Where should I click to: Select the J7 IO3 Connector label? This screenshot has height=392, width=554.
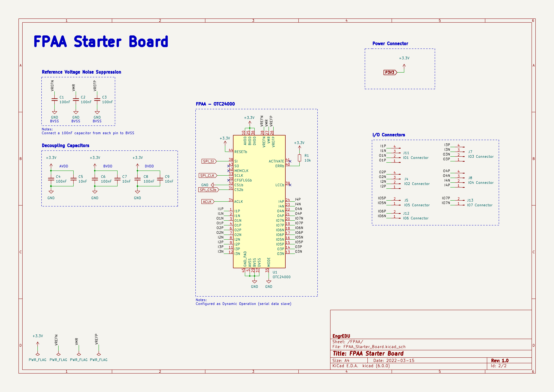point(481,156)
